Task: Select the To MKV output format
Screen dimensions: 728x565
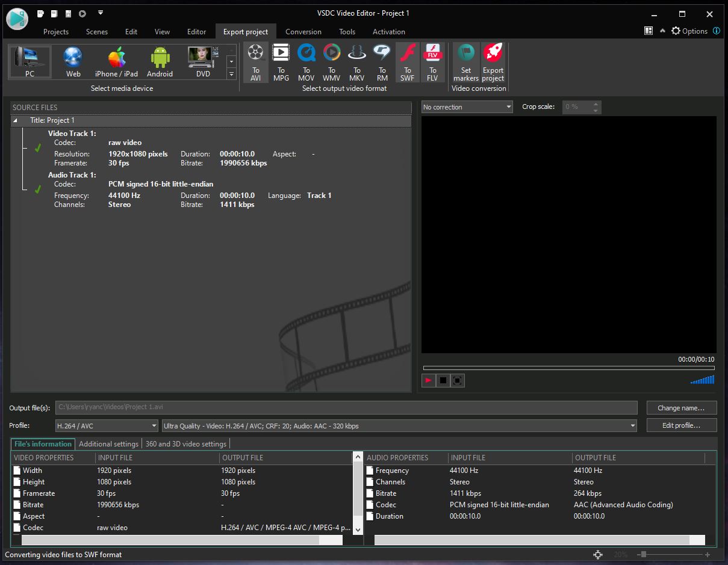Action: pos(357,62)
